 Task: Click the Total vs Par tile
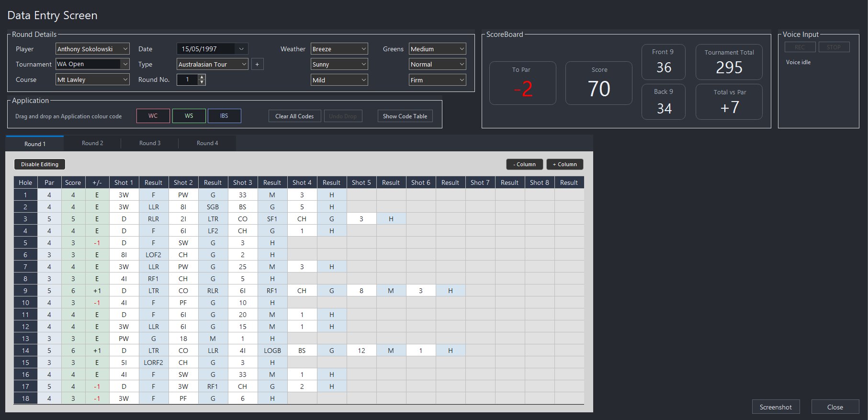point(729,102)
